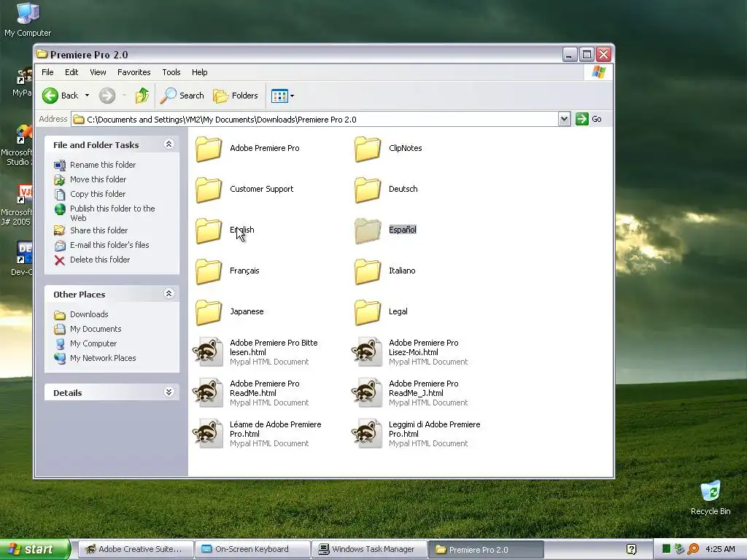
Task: Click the help icon in taskbar
Action: (631, 550)
